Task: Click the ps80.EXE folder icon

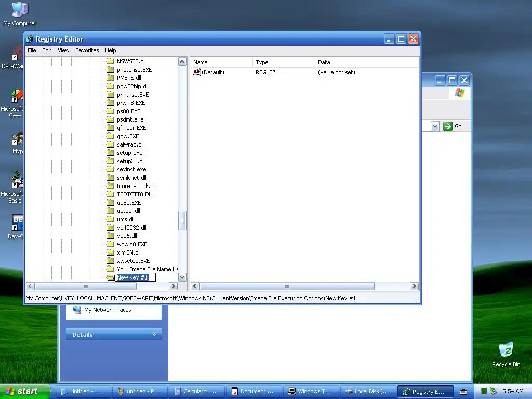Action: tap(110, 111)
